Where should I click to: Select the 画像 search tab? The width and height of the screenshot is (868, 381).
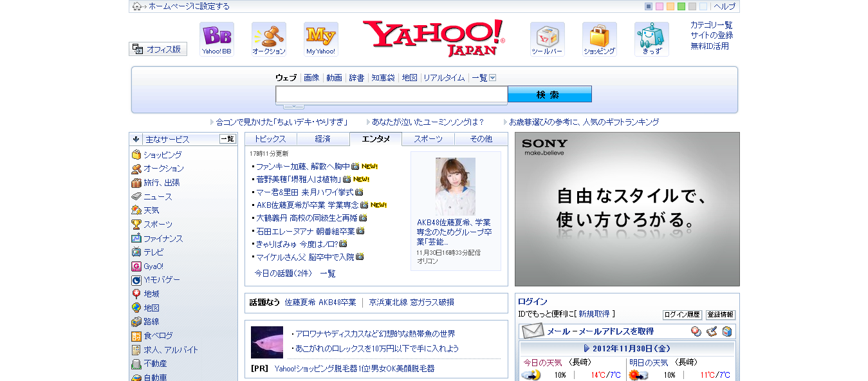311,78
